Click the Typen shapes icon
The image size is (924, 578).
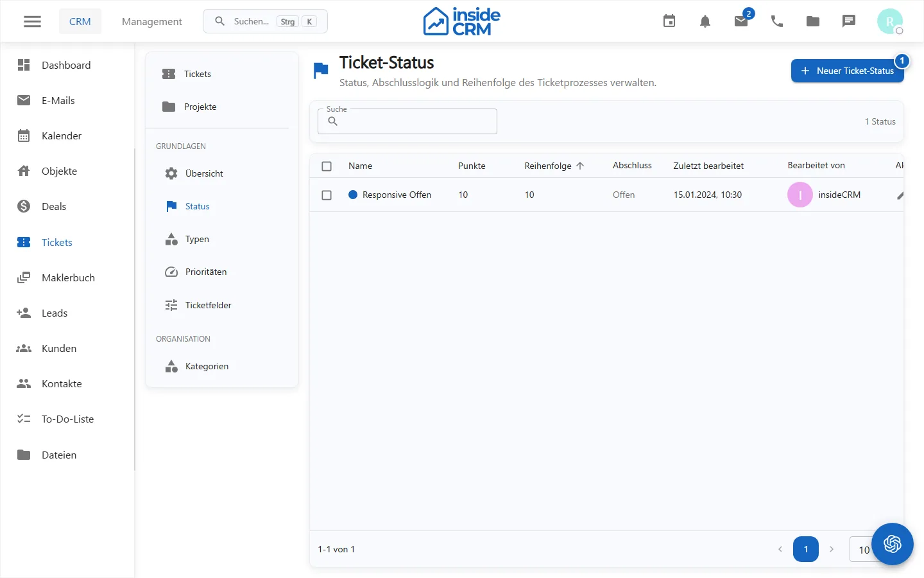pyautogui.click(x=171, y=239)
